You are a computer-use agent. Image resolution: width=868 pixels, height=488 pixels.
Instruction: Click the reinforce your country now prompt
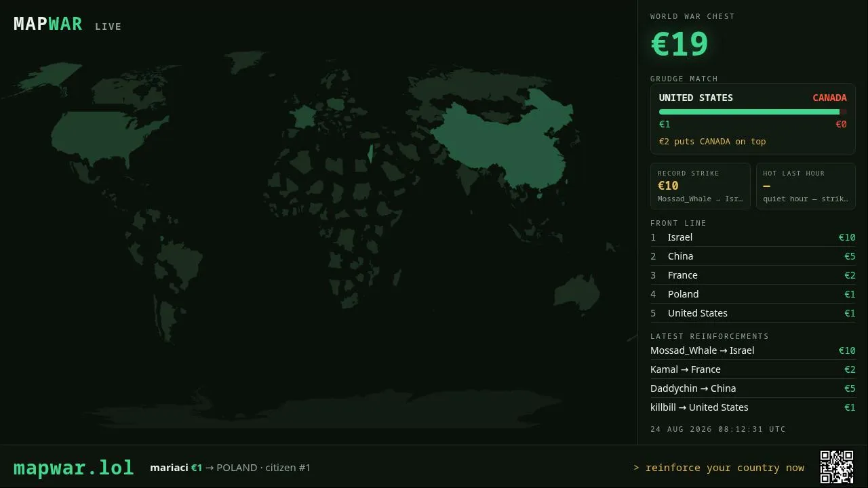tap(719, 468)
